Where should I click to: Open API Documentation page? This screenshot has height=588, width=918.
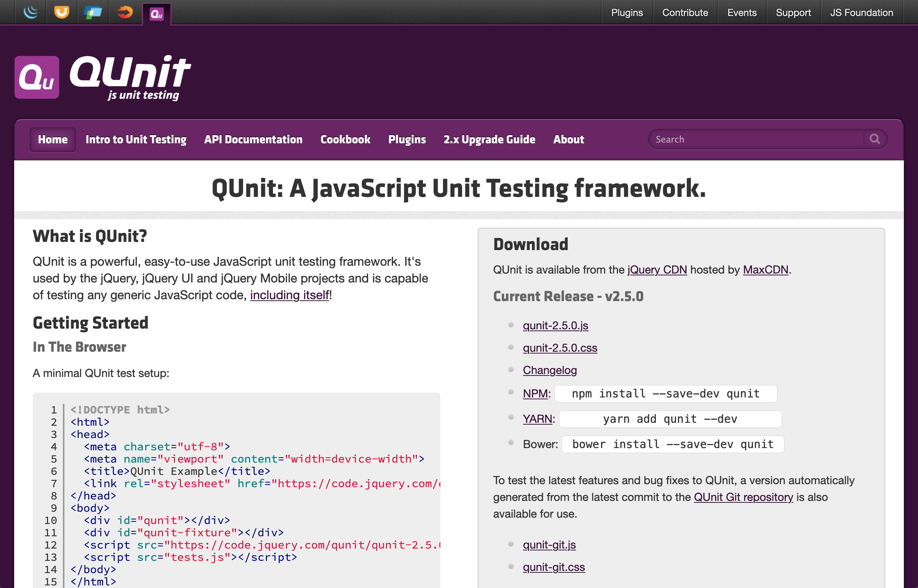(x=253, y=139)
